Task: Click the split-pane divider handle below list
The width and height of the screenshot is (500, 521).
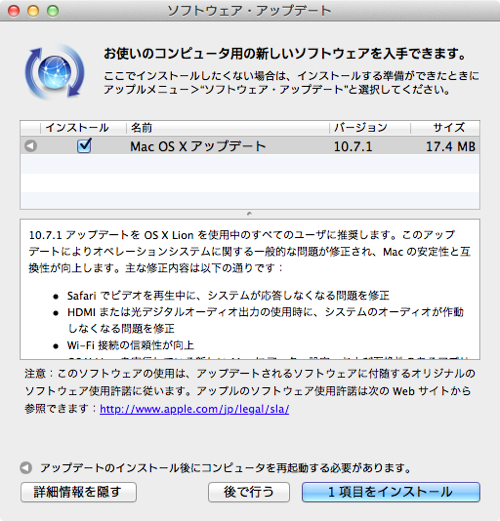Action: pos(249,214)
